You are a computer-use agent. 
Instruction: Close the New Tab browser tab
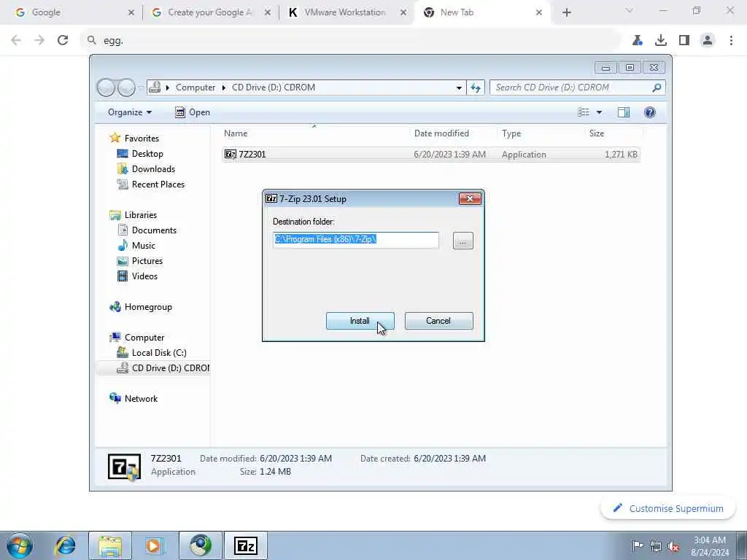539,12
